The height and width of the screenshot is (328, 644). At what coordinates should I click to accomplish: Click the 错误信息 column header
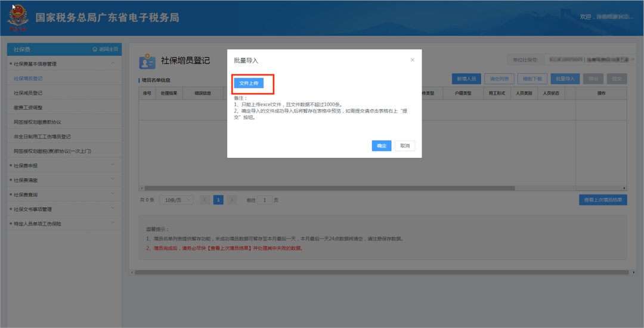(203, 93)
